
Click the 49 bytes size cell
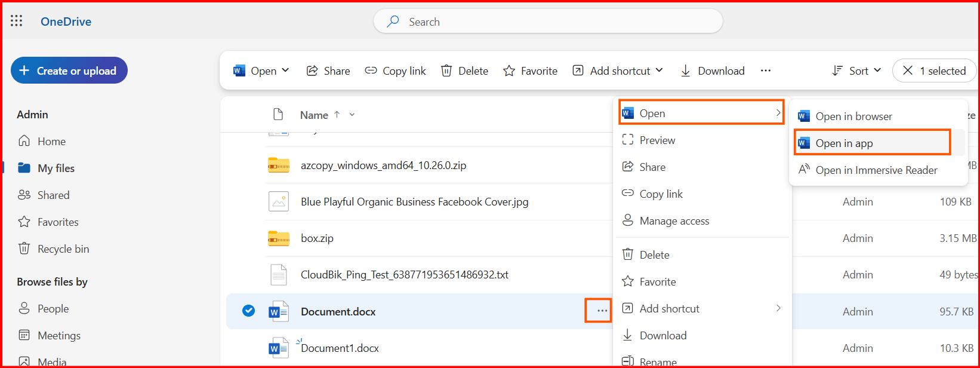[x=958, y=275]
